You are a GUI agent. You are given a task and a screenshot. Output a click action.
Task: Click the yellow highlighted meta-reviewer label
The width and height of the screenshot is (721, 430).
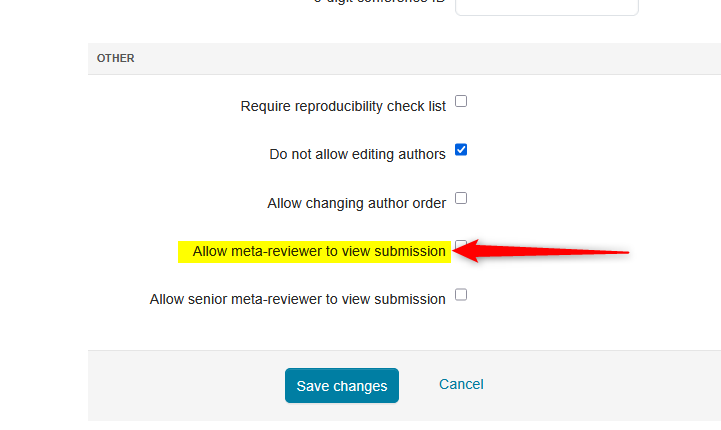click(318, 251)
